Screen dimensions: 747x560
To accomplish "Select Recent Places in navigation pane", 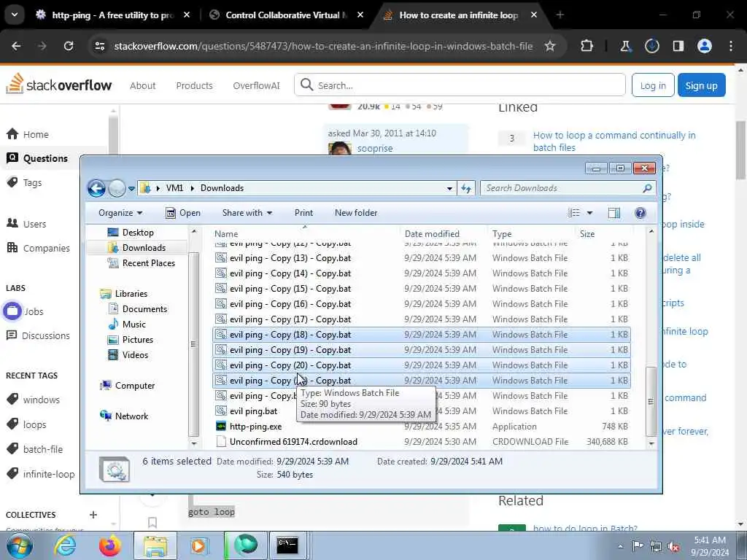I will coord(142,262).
